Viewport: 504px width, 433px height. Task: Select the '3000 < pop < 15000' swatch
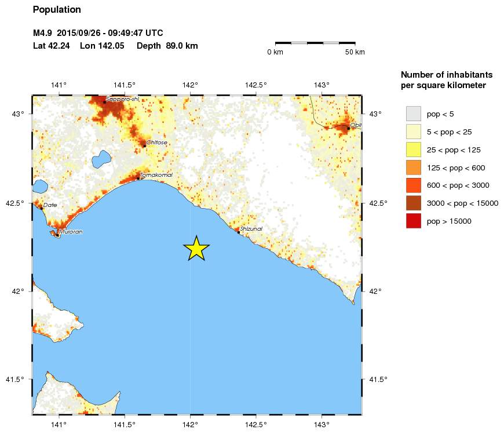(413, 203)
